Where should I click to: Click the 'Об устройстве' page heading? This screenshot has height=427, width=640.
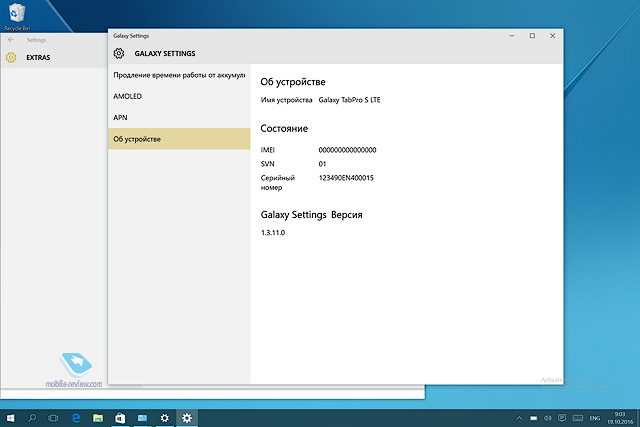pos(293,82)
